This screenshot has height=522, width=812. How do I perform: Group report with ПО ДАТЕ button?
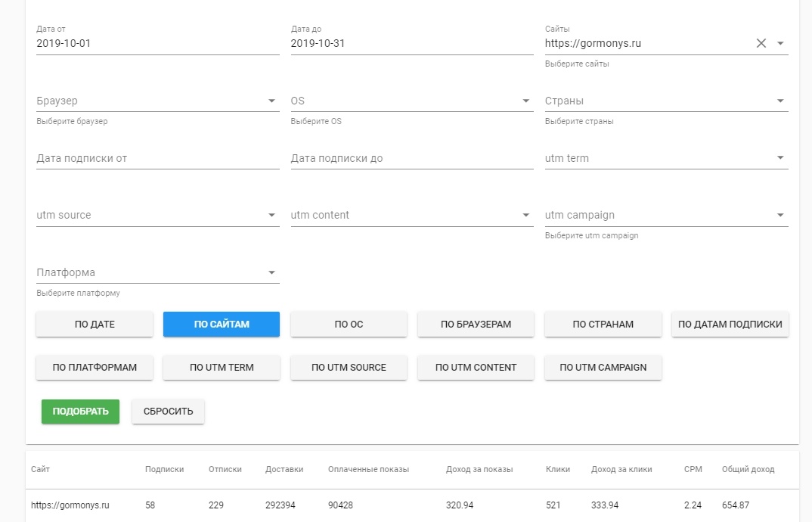click(95, 324)
